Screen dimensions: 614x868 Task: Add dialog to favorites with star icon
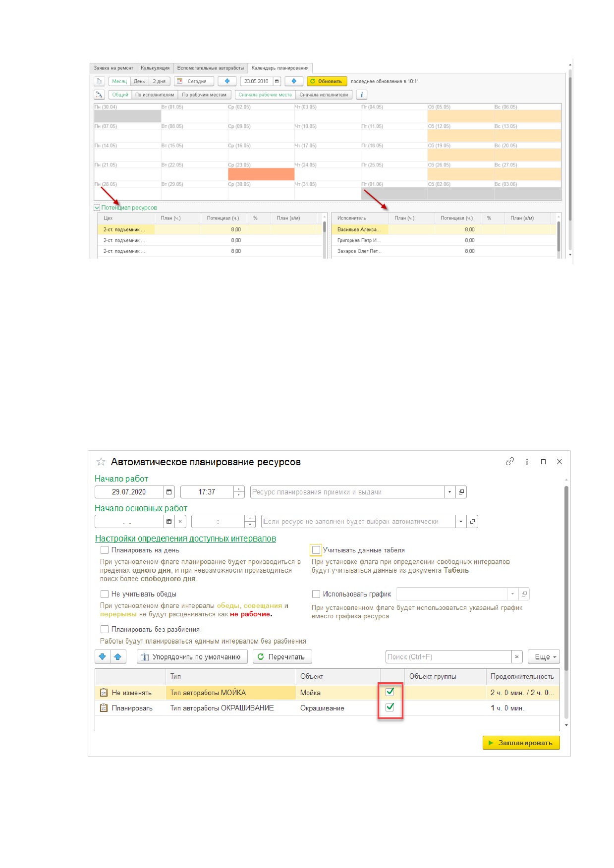coord(101,462)
